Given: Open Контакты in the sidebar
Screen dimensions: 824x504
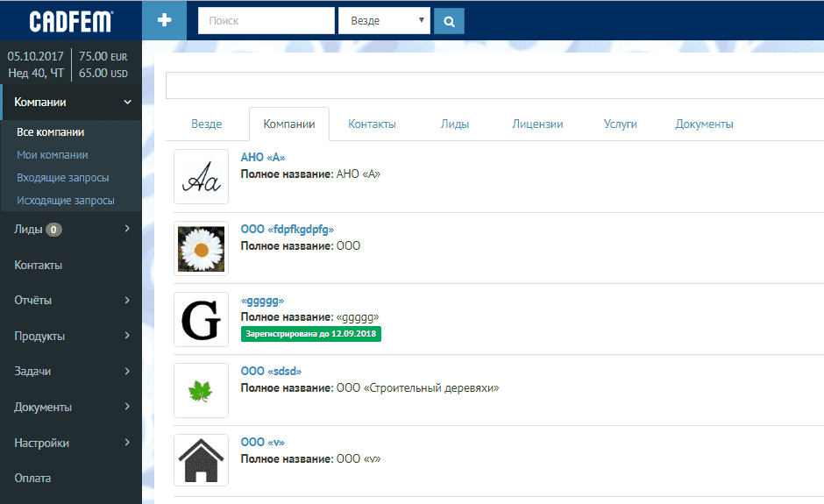Looking at the screenshot, I should click(x=38, y=266).
